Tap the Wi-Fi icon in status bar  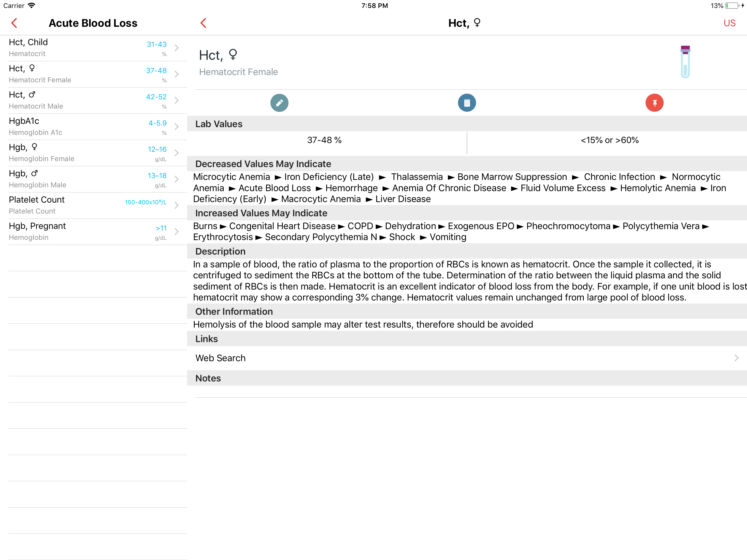pos(31,6)
